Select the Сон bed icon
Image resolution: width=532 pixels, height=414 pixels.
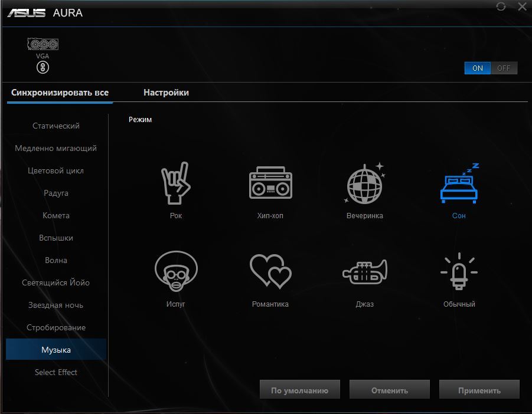(x=459, y=183)
